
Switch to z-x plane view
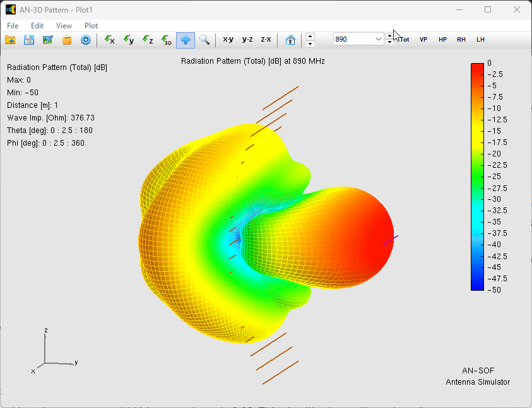tap(266, 40)
